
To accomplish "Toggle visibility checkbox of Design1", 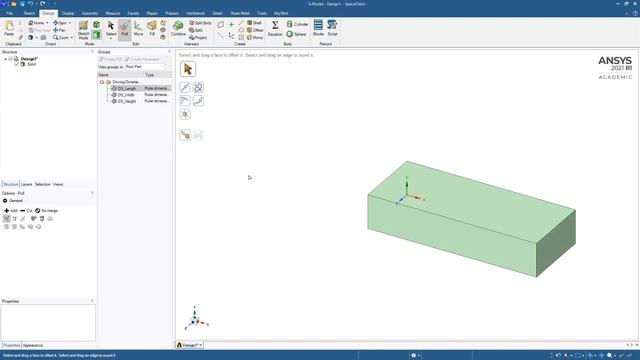I will point(11,59).
